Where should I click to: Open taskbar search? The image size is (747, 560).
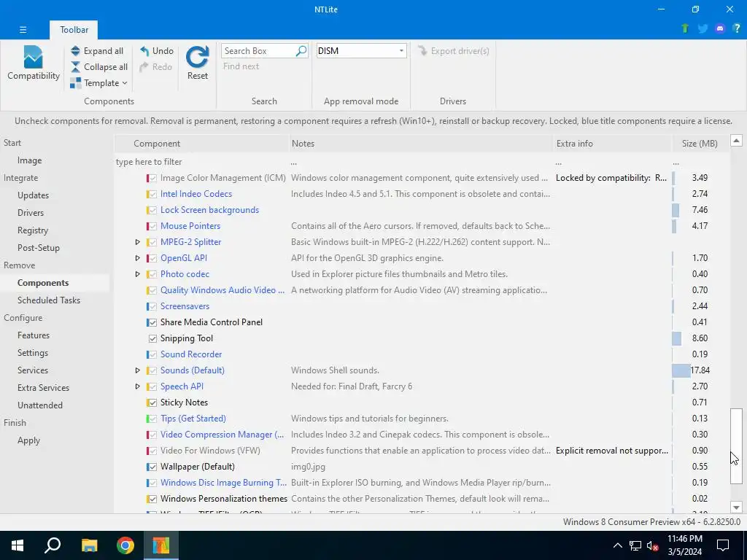pyautogui.click(x=53, y=545)
